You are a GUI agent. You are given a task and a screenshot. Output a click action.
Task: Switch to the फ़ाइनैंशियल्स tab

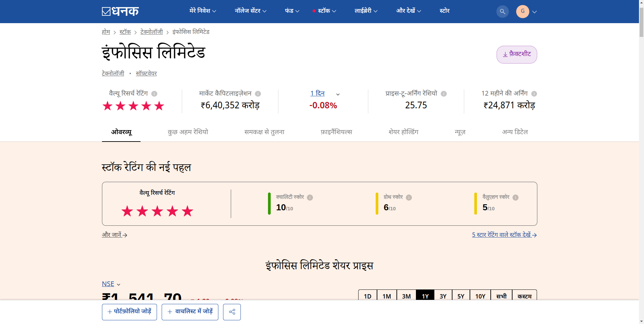336,132
